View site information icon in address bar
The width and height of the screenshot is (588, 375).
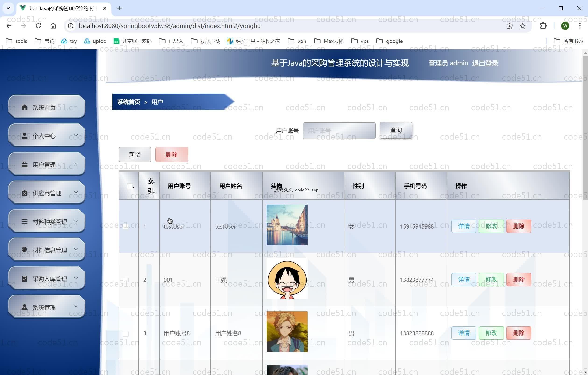[71, 26]
